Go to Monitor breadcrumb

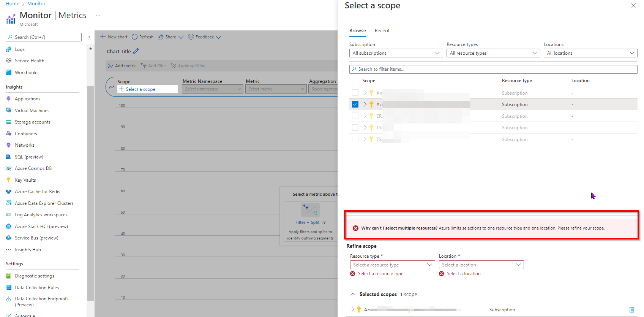point(36,3)
